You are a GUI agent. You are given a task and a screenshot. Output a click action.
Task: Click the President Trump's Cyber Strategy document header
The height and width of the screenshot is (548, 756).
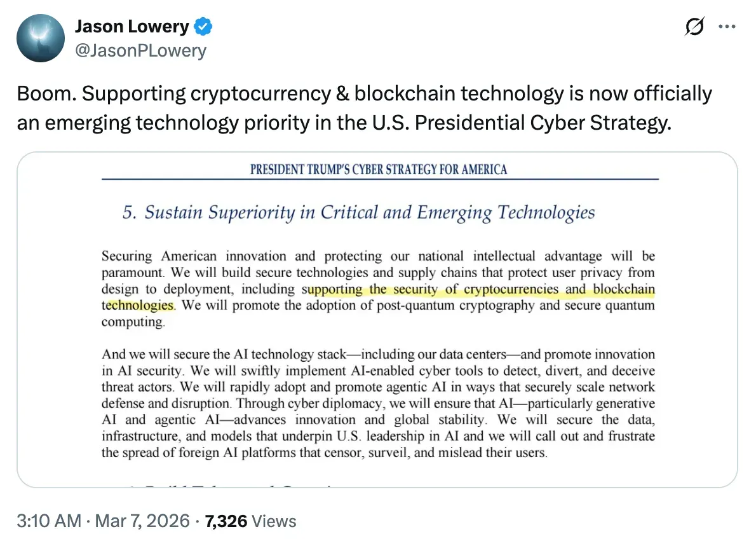tap(379, 169)
